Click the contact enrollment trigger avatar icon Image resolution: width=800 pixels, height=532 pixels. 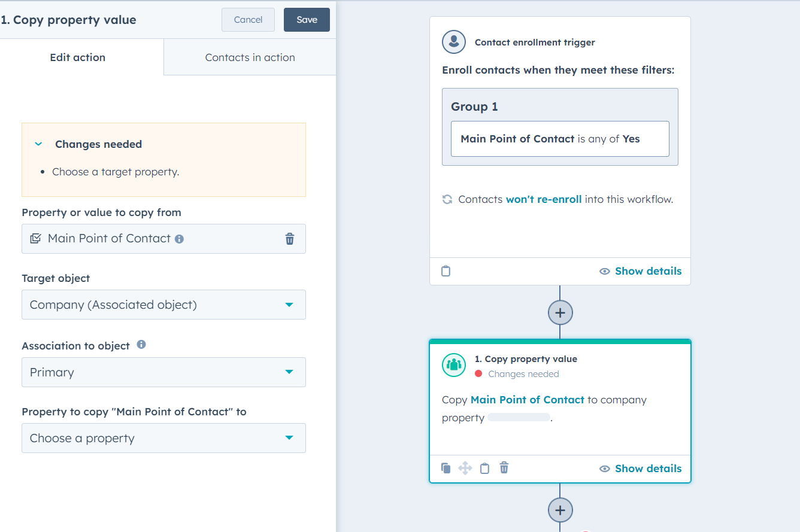(x=453, y=42)
